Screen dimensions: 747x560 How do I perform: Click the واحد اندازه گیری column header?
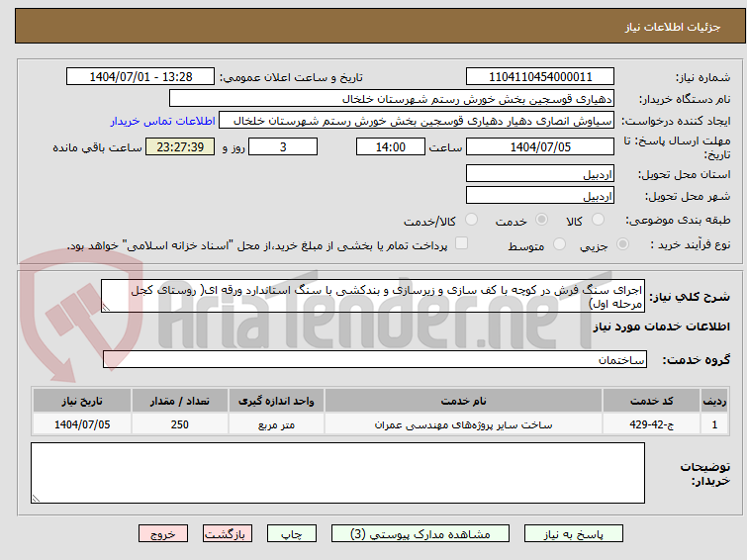pyautogui.click(x=276, y=401)
